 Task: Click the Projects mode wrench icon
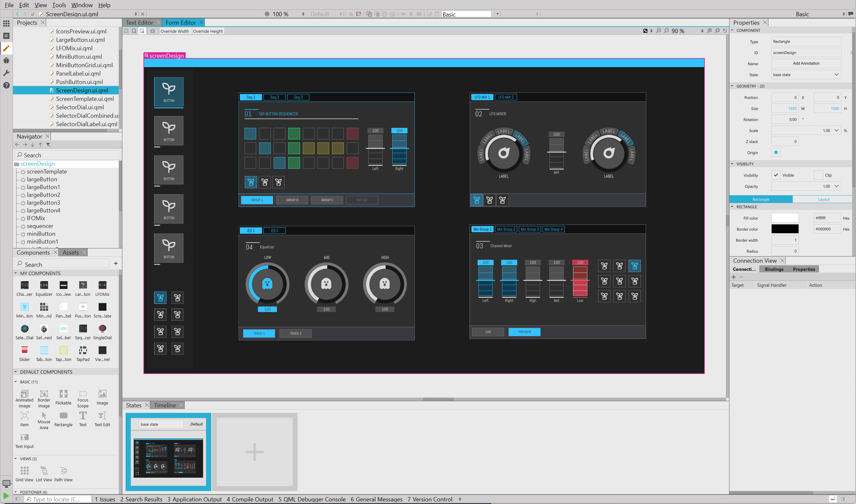(x=6, y=73)
